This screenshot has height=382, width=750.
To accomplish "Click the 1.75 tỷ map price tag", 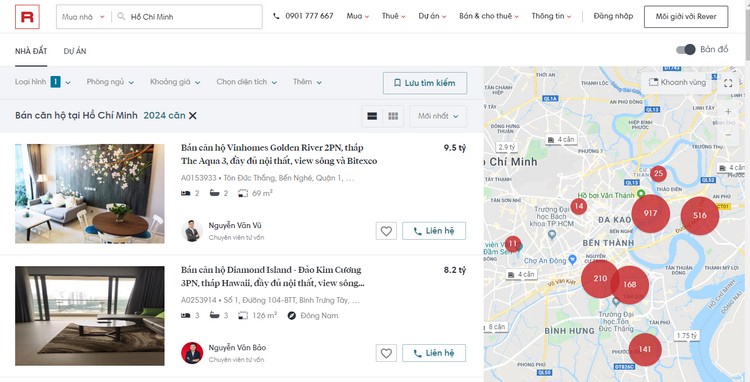I will 686,336.
